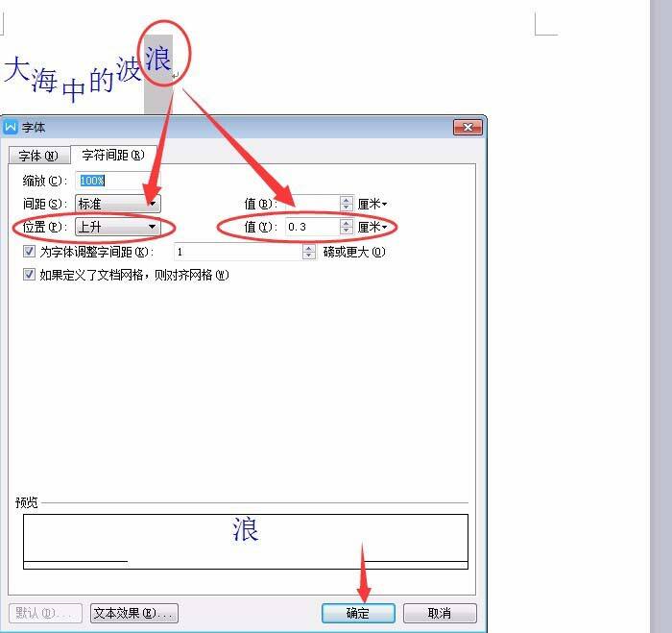Open the 间距 标准 dropdown

pyautogui.click(x=118, y=204)
